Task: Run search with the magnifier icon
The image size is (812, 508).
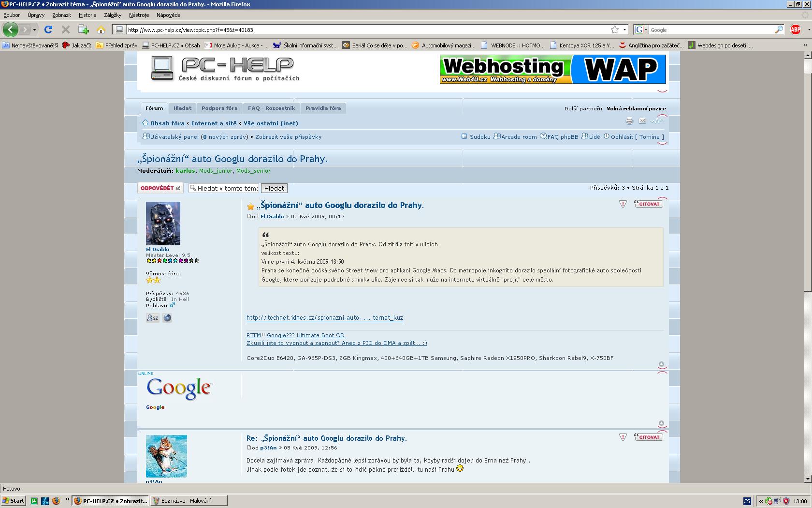Action: 779,30
